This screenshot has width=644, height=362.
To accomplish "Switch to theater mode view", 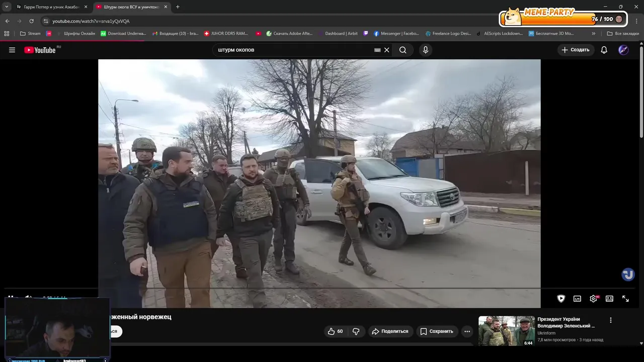I will [x=609, y=299].
